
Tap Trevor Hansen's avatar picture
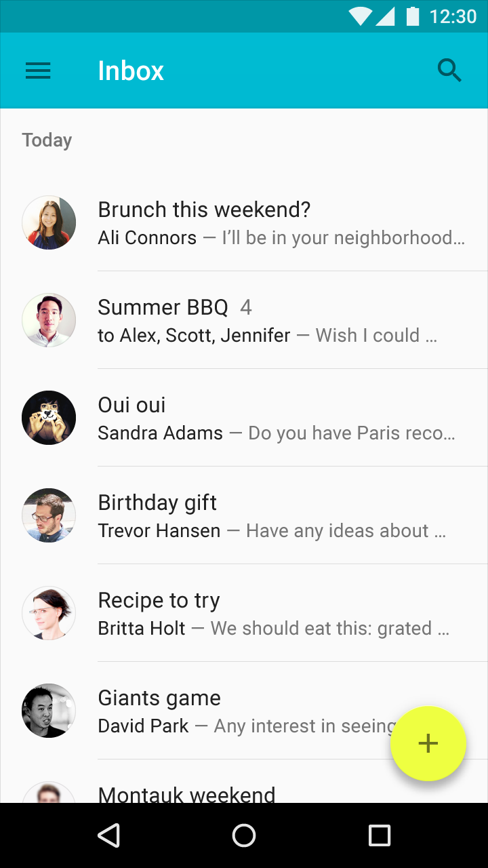49,515
